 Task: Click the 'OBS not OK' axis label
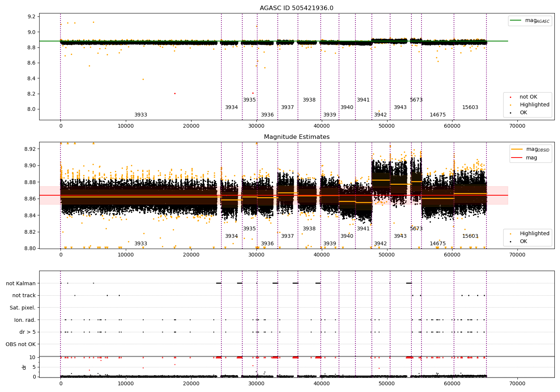pos(21,344)
